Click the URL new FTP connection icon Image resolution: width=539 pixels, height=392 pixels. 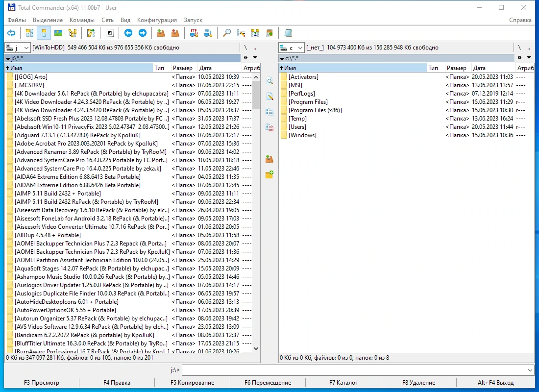[208, 33]
